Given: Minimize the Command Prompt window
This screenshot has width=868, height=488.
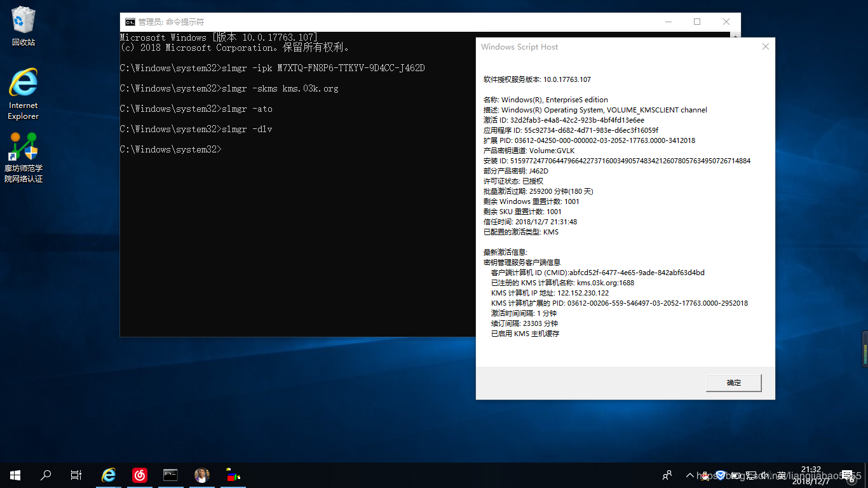Looking at the screenshot, I should click(x=668, y=22).
